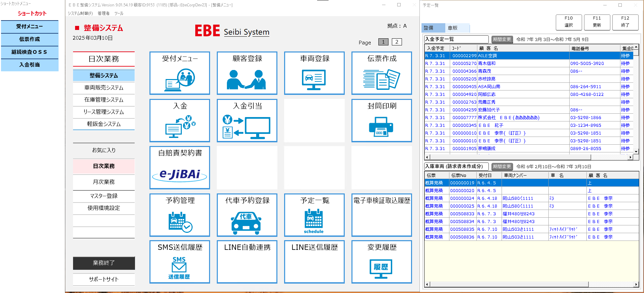
Task: Click 伝票作成 in the shortcut panel
Action: click(30, 39)
